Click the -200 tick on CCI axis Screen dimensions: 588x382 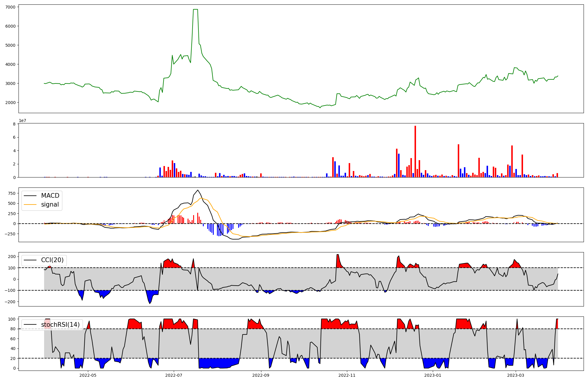11,302
